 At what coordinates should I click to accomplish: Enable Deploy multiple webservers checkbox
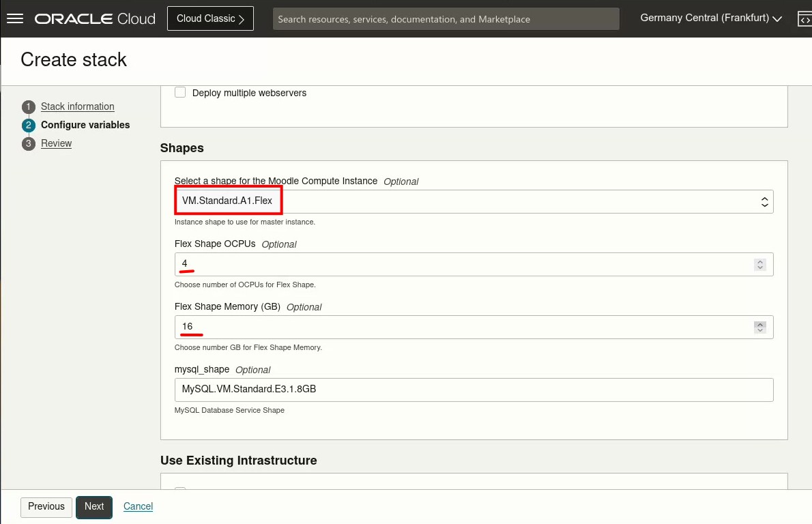180,93
